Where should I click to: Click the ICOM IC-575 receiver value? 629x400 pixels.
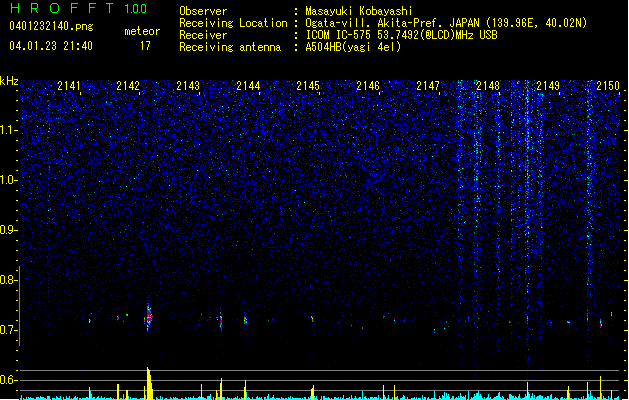pyautogui.click(x=401, y=35)
